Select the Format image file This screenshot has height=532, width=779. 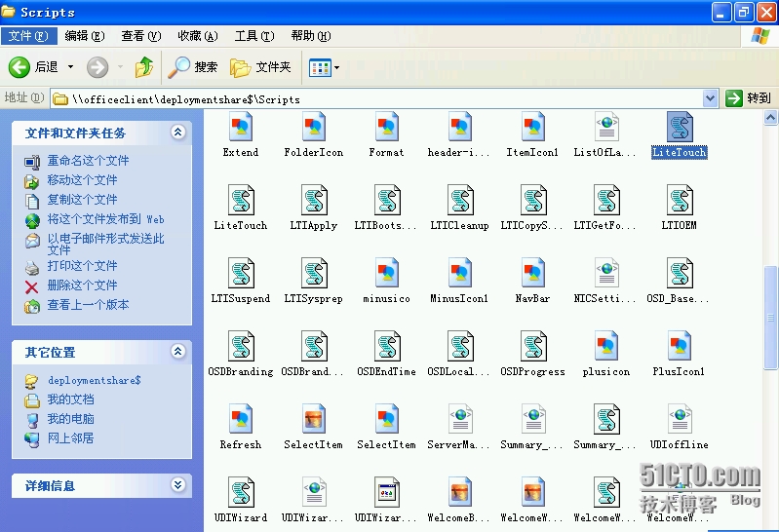[x=386, y=134]
